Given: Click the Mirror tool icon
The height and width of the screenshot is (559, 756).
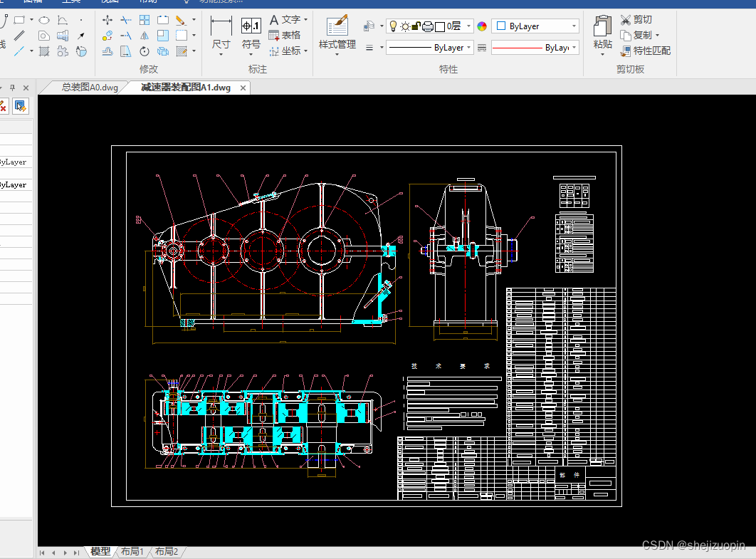Looking at the screenshot, I should (145, 36).
